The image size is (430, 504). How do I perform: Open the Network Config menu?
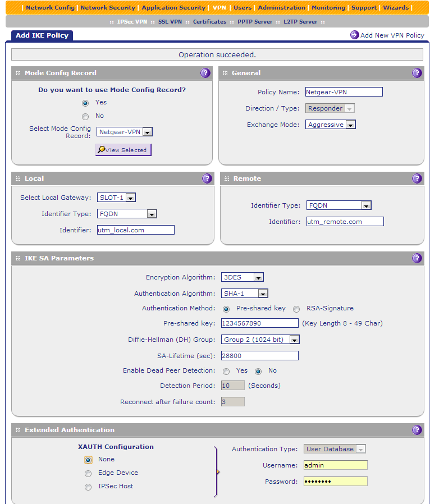50,7
